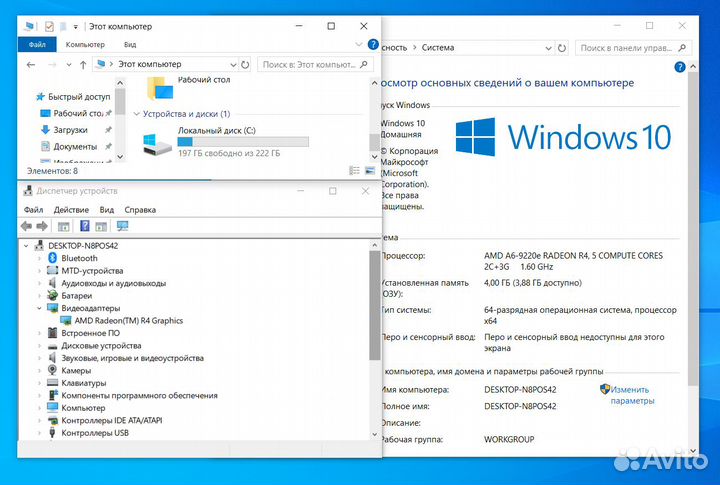The height and width of the screenshot is (485, 720).
Task: Open the Компьютер tab in Explorer ribbon
Action: tap(85, 45)
